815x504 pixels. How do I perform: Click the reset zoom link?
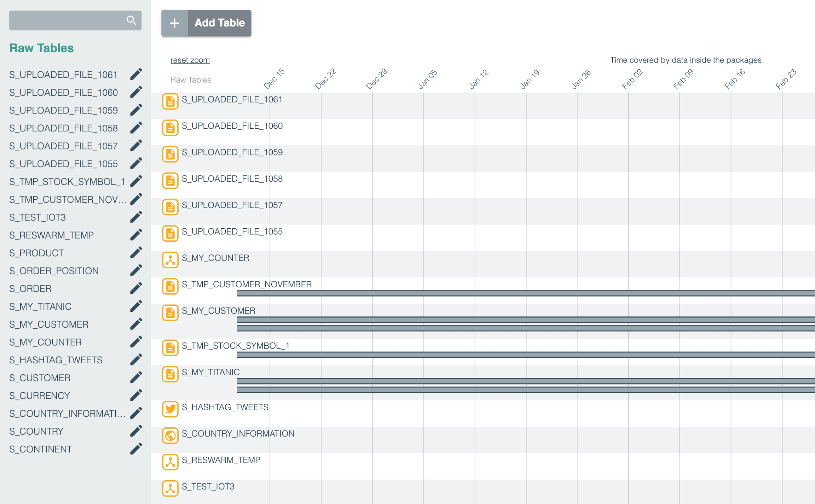(x=190, y=60)
